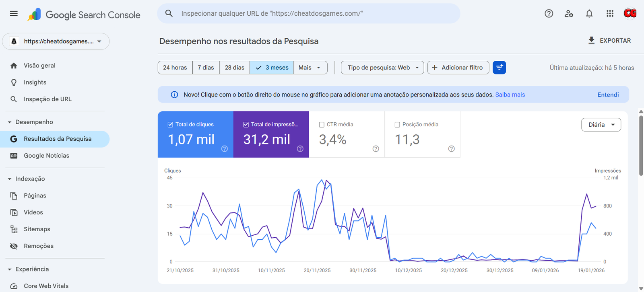
Task: Click the blue filter options icon button
Action: [499, 68]
